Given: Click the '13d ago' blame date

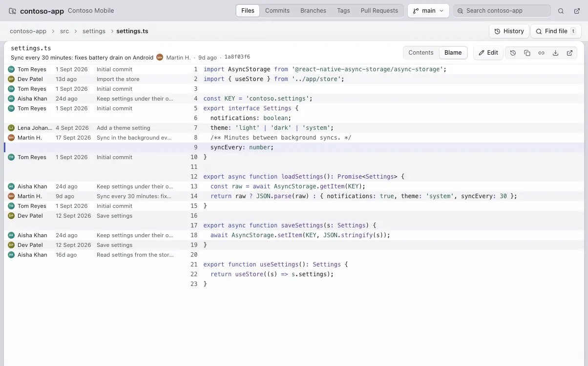Looking at the screenshot, I should pyautogui.click(x=66, y=79).
